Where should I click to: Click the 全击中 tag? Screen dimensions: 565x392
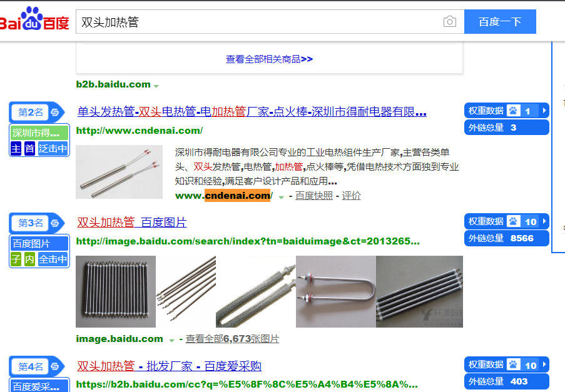click(x=53, y=259)
